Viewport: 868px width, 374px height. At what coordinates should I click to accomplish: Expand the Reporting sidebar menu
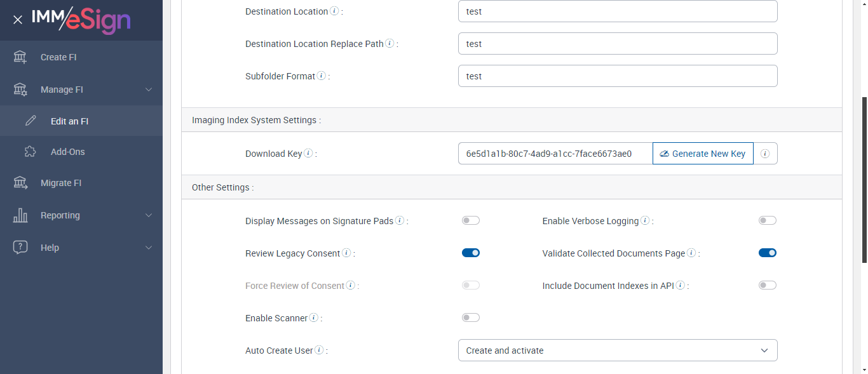coord(81,215)
